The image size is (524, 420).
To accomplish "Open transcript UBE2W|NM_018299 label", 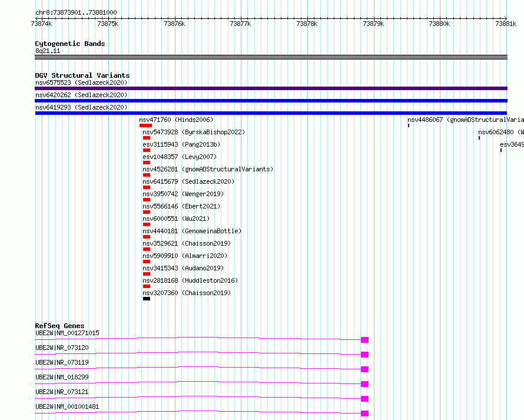I will pos(62,377).
